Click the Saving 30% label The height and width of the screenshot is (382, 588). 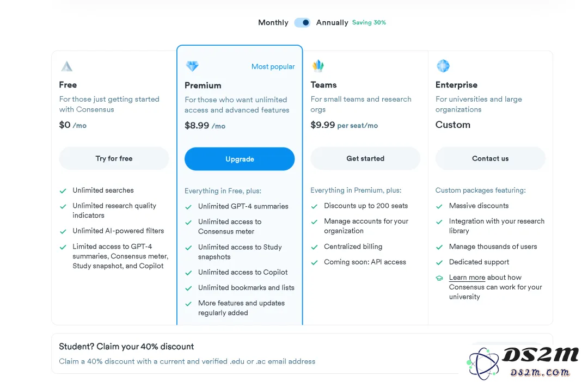(x=369, y=22)
